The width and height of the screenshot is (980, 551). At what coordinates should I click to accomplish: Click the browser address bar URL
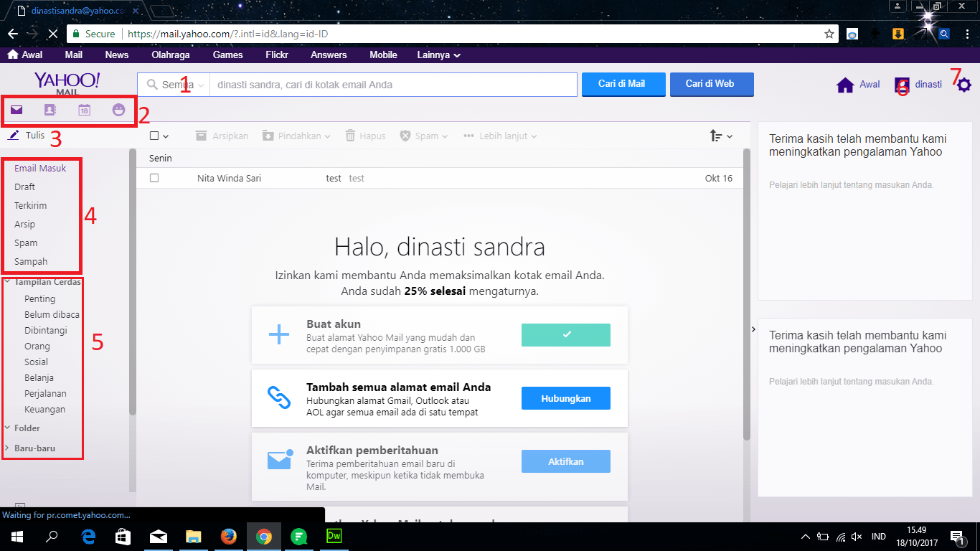pos(228,34)
